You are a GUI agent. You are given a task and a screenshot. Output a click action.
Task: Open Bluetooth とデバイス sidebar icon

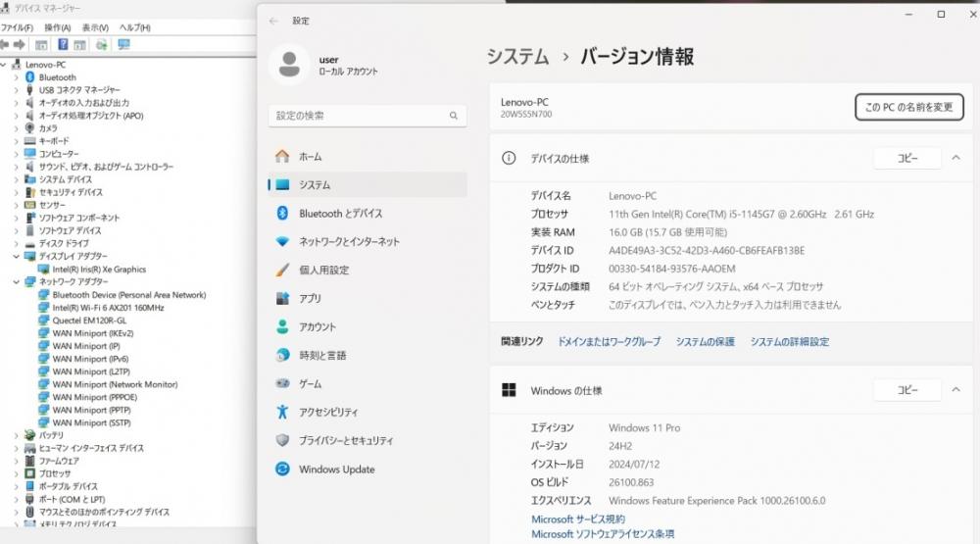[x=282, y=214]
